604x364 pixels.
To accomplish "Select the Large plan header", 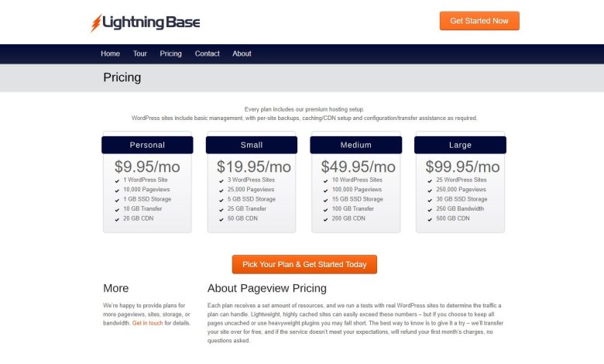I will click(460, 145).
